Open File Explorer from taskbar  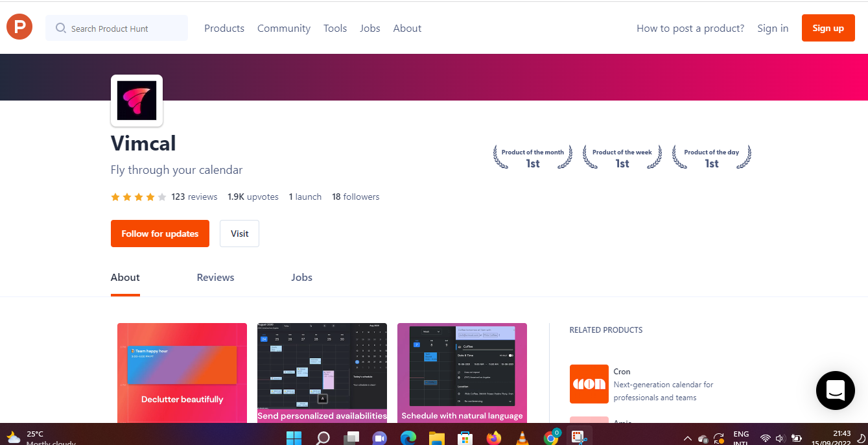click(x=437, y=437)
